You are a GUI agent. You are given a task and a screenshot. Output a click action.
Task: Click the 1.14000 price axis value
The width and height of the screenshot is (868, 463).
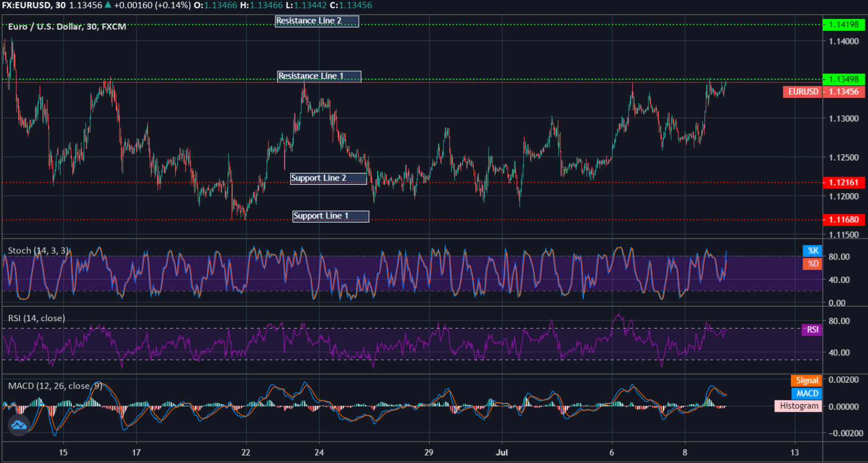coord(844,41)
